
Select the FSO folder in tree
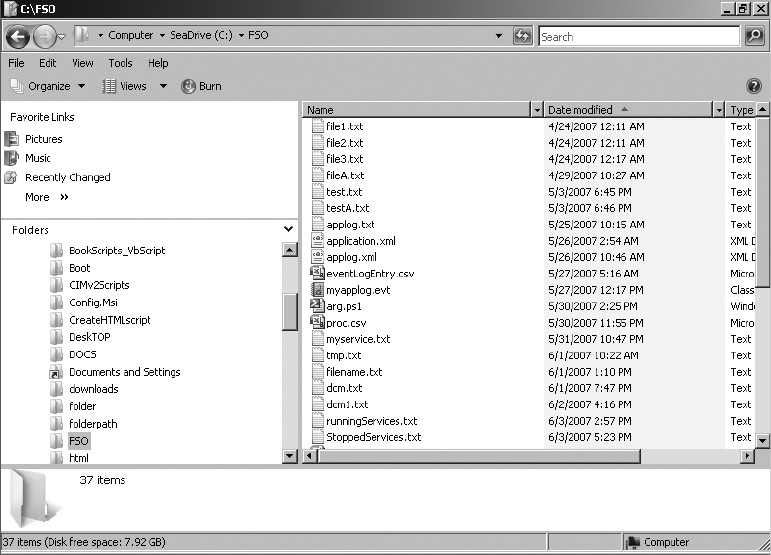(x=70, y=441)
